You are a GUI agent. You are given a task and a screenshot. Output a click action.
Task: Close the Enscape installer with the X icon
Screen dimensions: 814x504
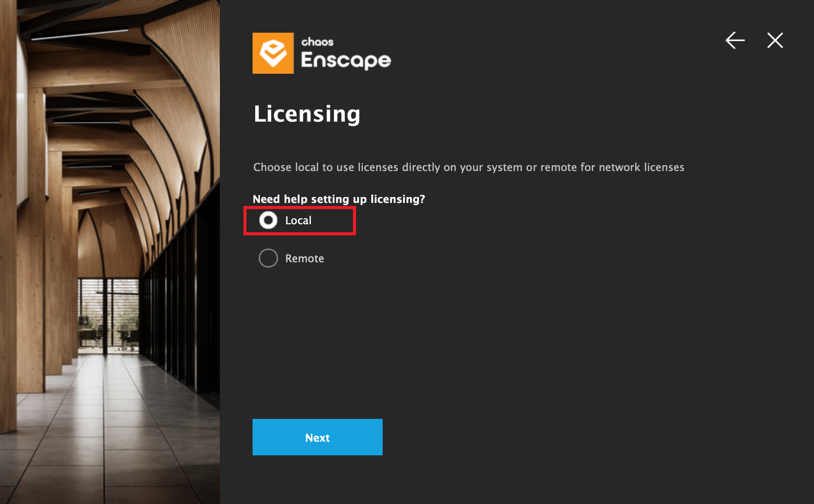click(x=775, y=40)
